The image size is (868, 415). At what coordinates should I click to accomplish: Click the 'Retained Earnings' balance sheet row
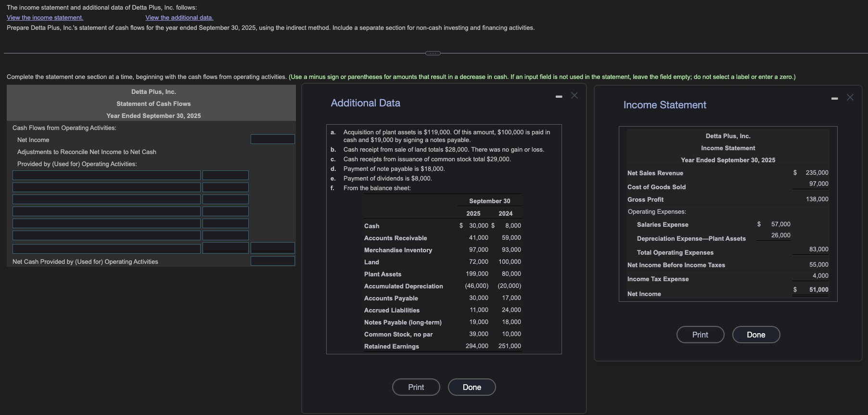pos(443,346)
